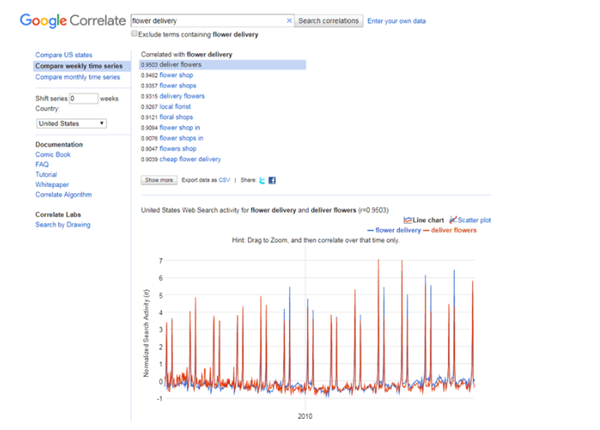Open the floral shops correlation

tap(176, 117)
